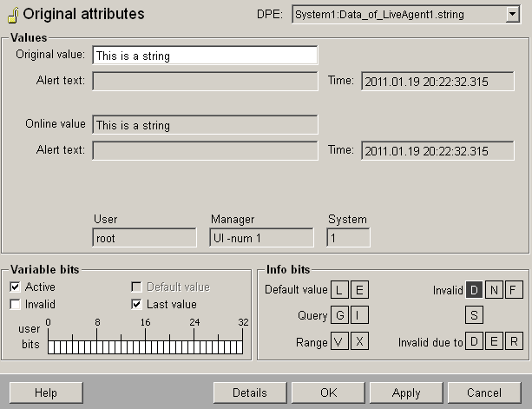This screenshot has width=532, height=409.
Task: Click the lock icon beside Original attributes
Action: tap(13, 15)
